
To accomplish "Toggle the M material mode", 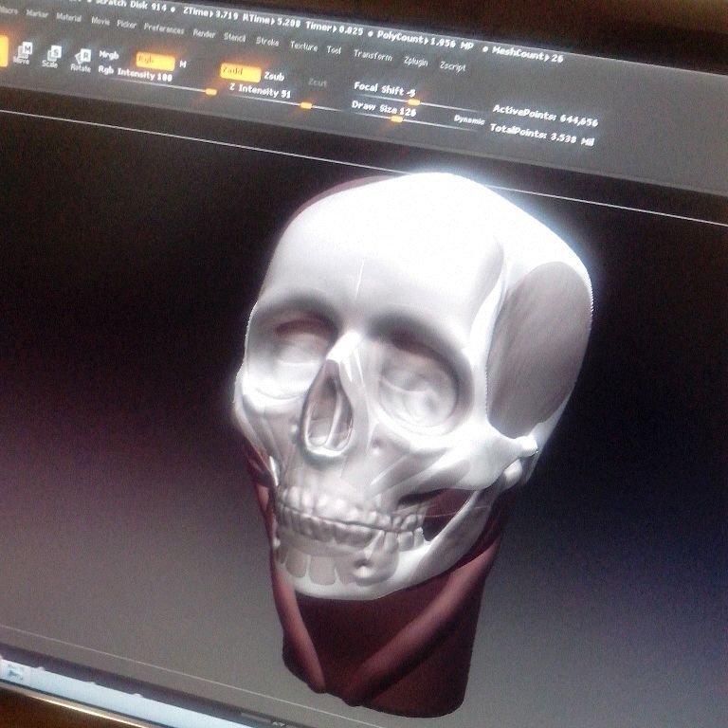I will [x=183, y=64].
